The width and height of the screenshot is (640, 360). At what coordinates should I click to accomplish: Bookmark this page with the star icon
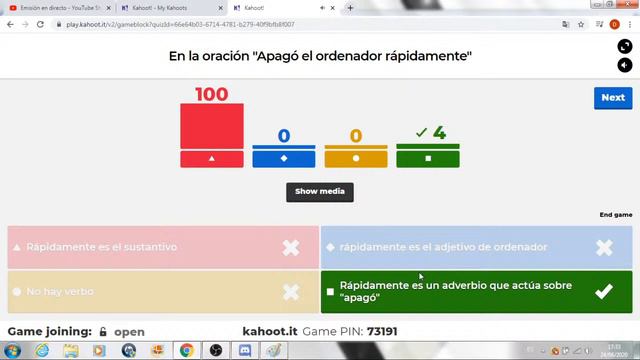(581, 24)
